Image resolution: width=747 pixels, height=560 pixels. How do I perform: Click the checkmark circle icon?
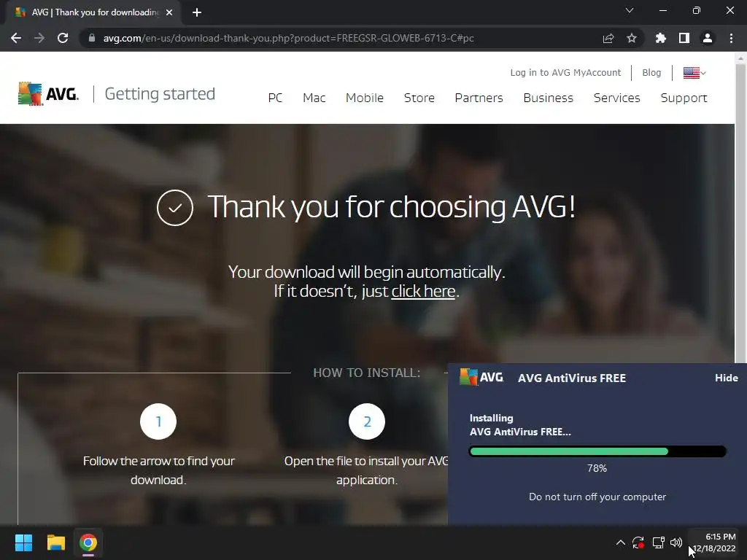point(175,208)
